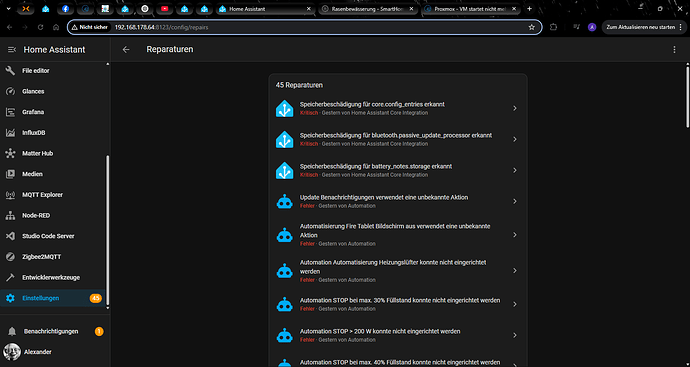Expand the core.config_entries repair chevron

coord(514,108)
